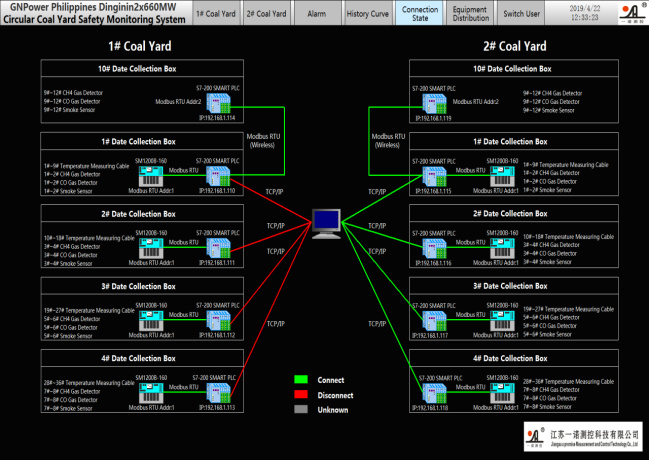Click the date and time display
The width and height of the screenshot is (649, 461).
click(x=584, y=13)
